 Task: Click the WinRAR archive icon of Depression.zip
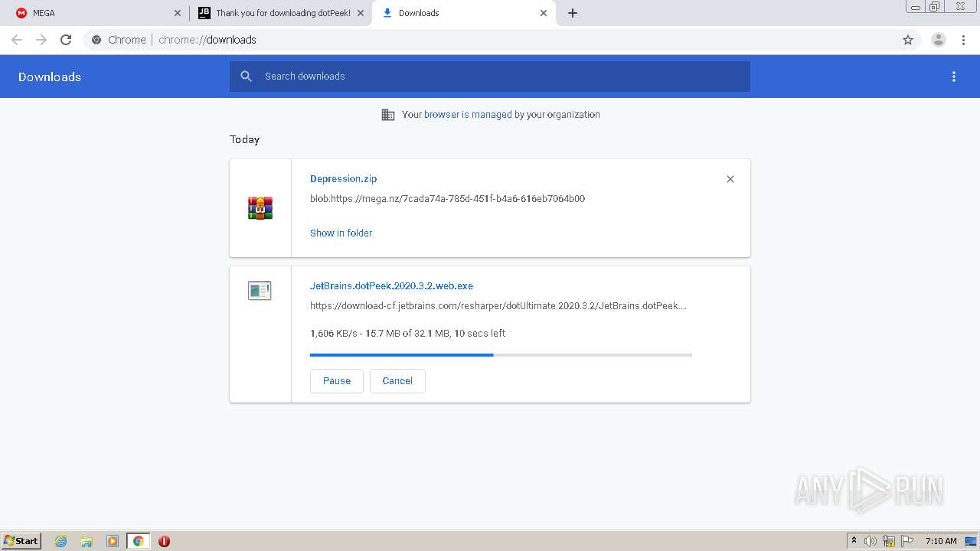[x=260, y=208]
